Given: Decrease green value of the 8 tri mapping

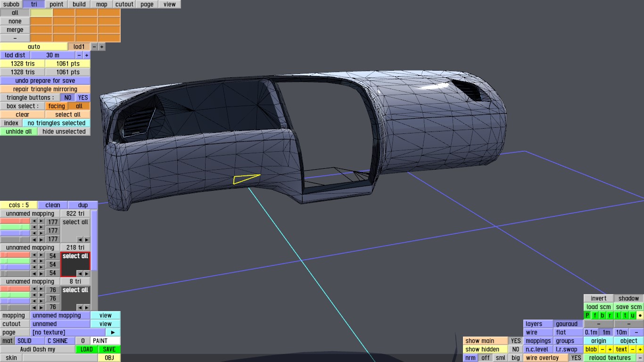Looking at the screenshot, I should 34,296.
